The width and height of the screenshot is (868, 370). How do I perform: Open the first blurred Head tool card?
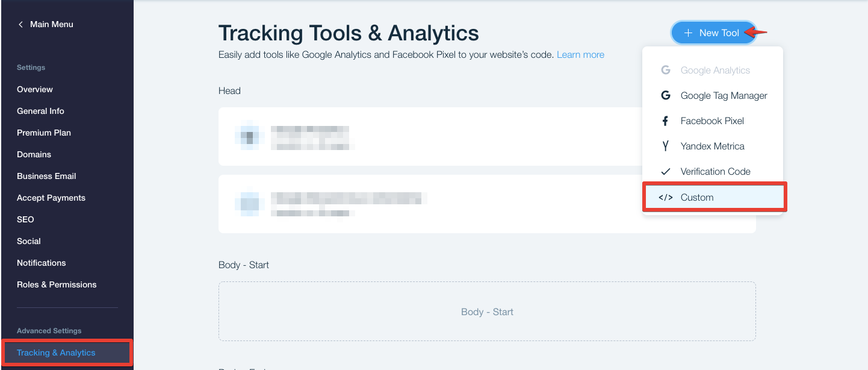(x=430, y=137)
